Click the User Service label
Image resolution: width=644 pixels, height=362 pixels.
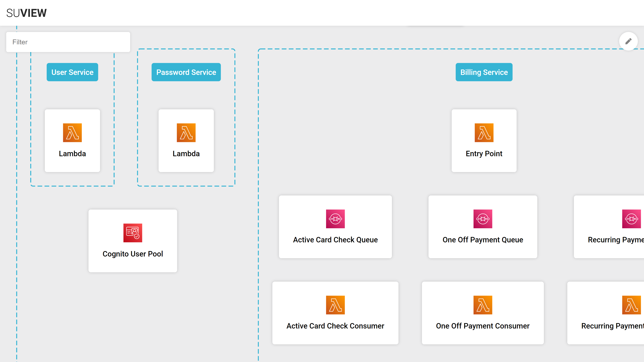72,72
